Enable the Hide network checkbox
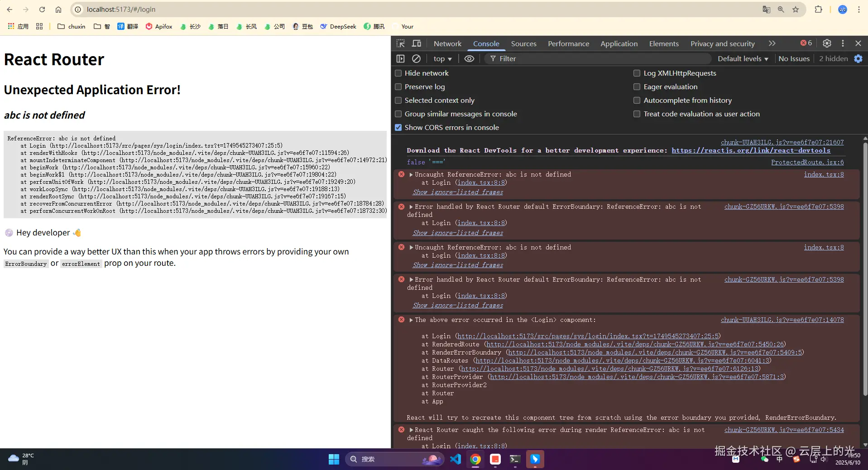868x470 pixels. 398,73
